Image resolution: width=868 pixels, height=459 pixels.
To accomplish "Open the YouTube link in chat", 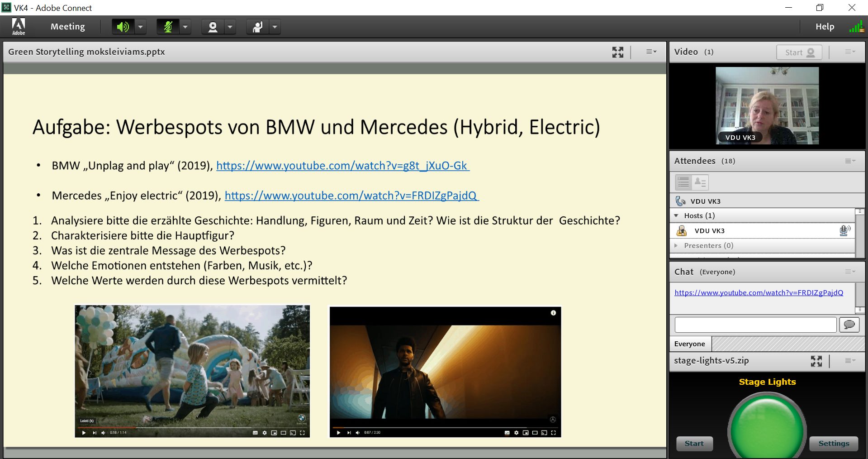I will pos(759,292).
